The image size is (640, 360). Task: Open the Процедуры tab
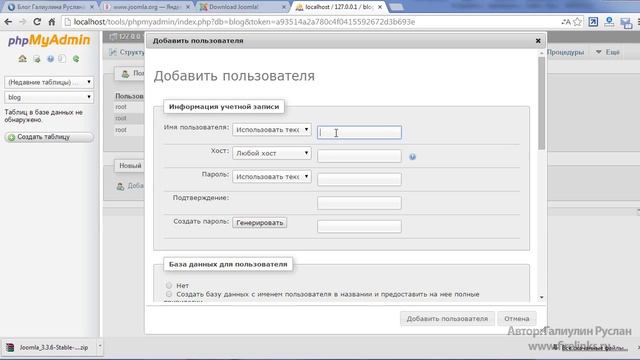(x=565, y=52)
